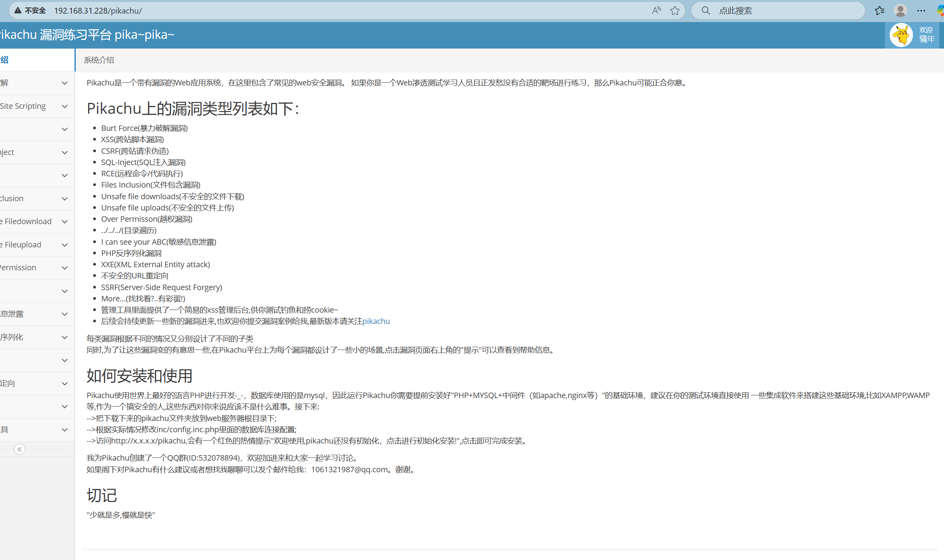The height and width of the screenshot is (560, 944).
Task: Click the PHP反序列化漏洞 list item
Action: pyautogui.click(x=131, y=253)
